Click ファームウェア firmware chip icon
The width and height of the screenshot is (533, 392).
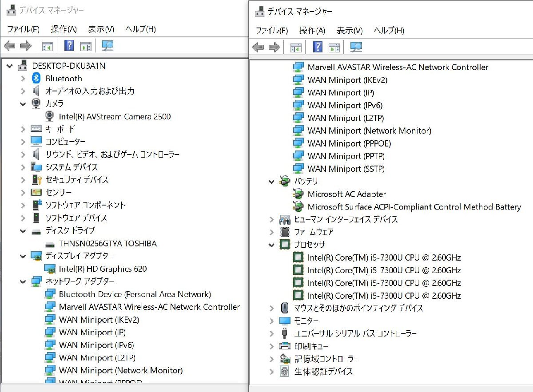click(x=285, y=232)
